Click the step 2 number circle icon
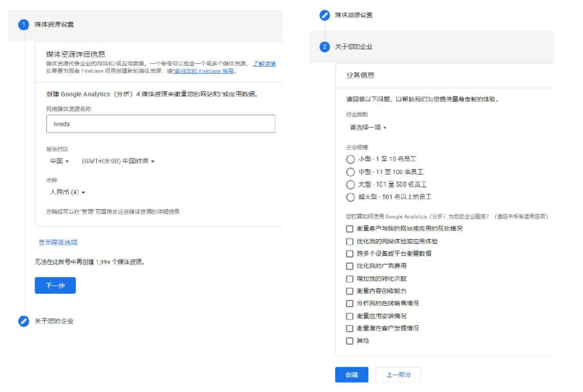This screenshot has width=583, height=392. pyautogui.click(x=325, y=47)
